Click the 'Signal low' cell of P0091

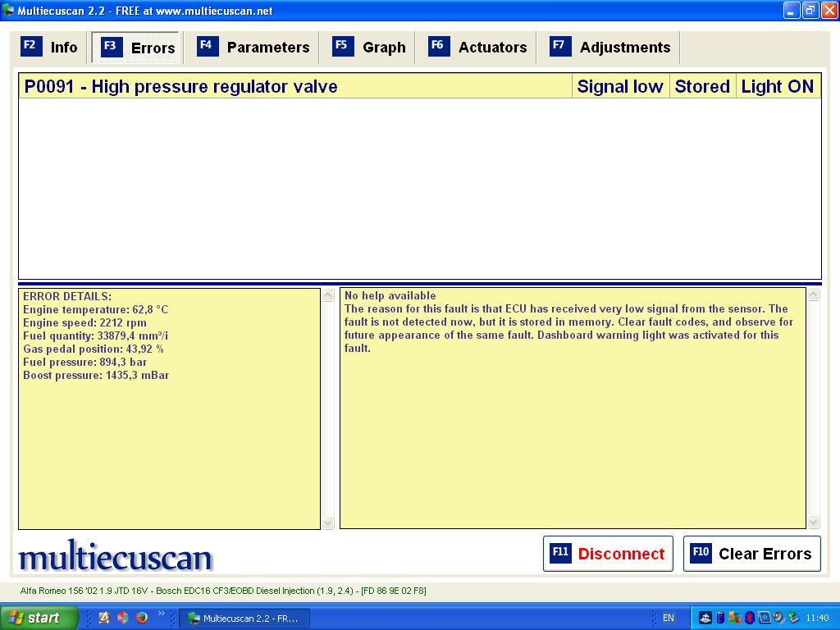[x=620, y=86]
